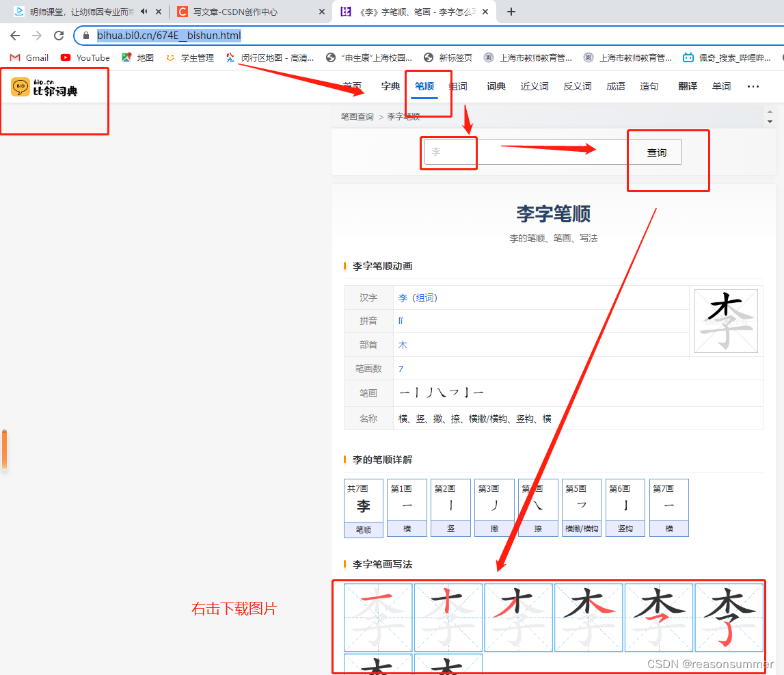Viewport: 784px width, 675px height.
Task: Click the pinyin lǐ link
Action: (401, 321)
